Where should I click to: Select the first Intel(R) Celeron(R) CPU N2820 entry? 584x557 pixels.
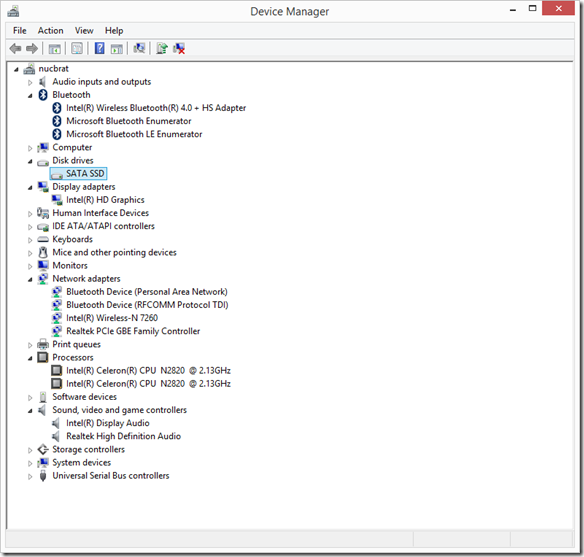148,370
